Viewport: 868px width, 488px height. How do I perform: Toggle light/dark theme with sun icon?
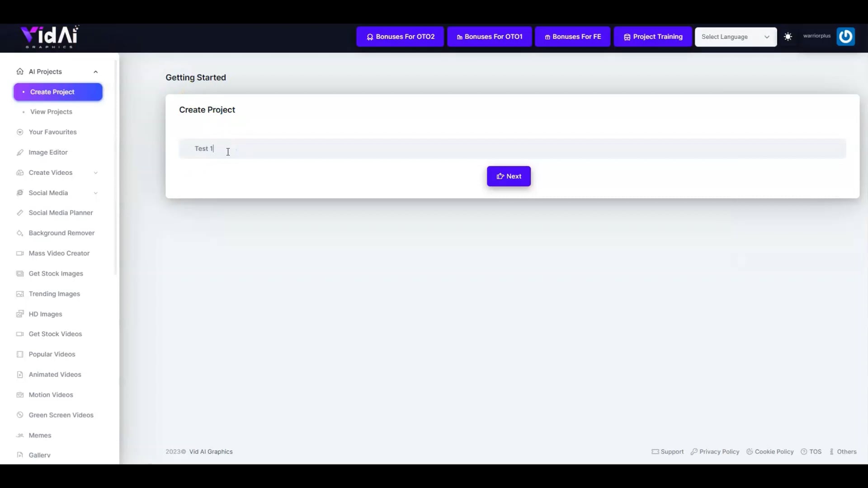point(788,37)
